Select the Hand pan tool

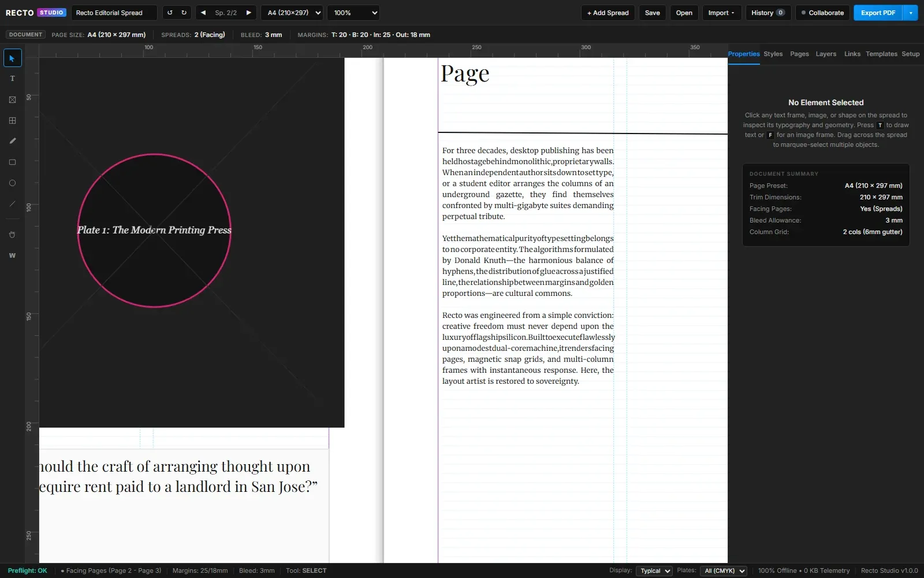tap(12, 235)
